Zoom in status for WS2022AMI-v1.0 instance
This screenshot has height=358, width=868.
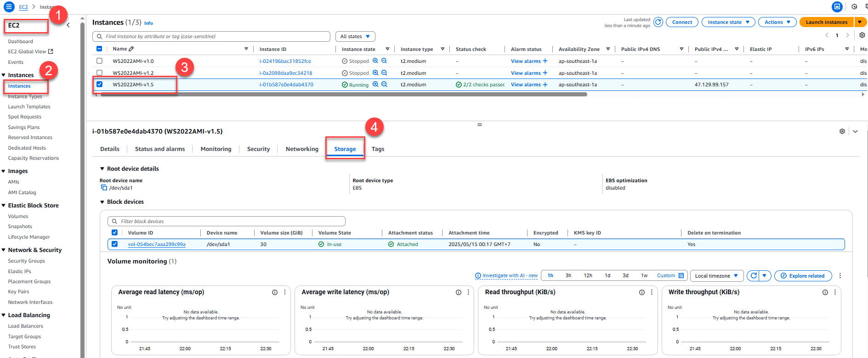[x=375, y=61]
